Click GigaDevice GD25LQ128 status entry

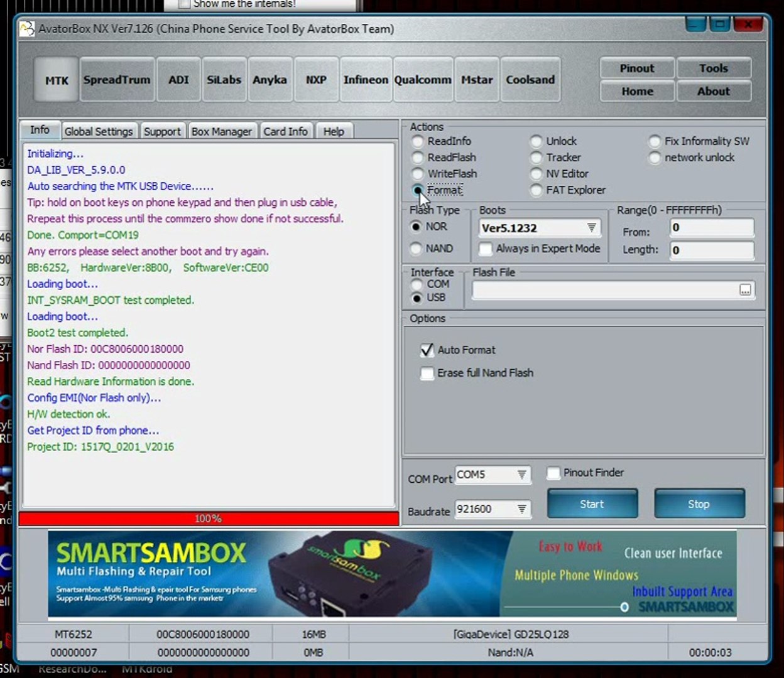(511, 635)
